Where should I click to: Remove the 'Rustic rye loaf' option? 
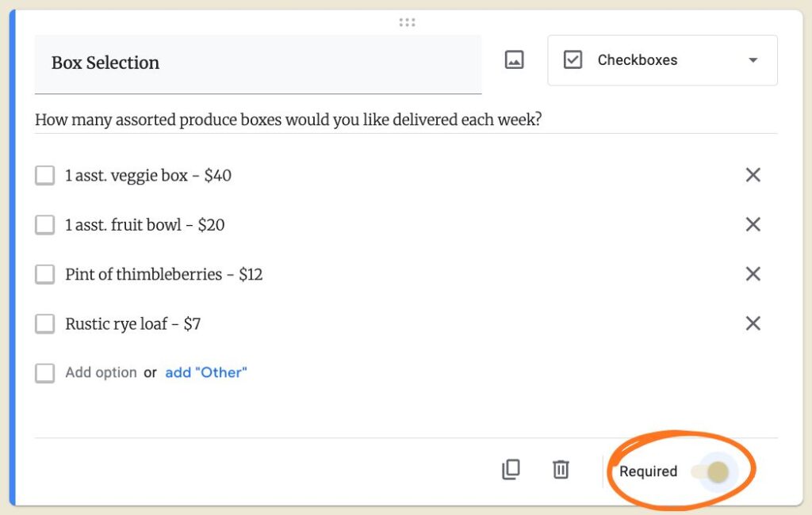(x=753, y=323)
